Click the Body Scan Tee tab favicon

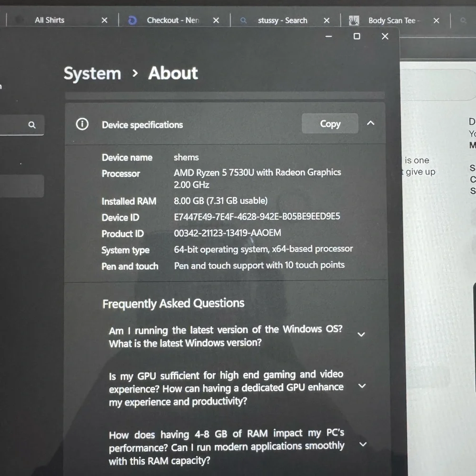click(354, 20)
